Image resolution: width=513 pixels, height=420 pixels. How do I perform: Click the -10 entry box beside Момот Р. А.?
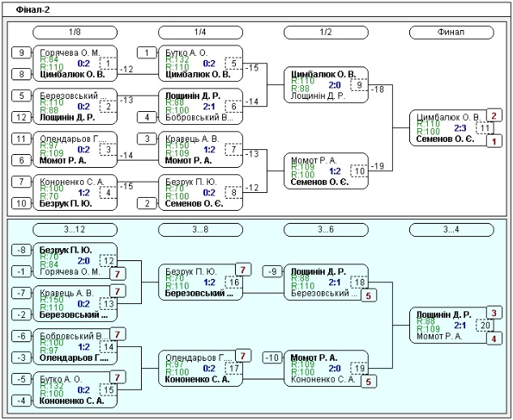click(272, 358)
